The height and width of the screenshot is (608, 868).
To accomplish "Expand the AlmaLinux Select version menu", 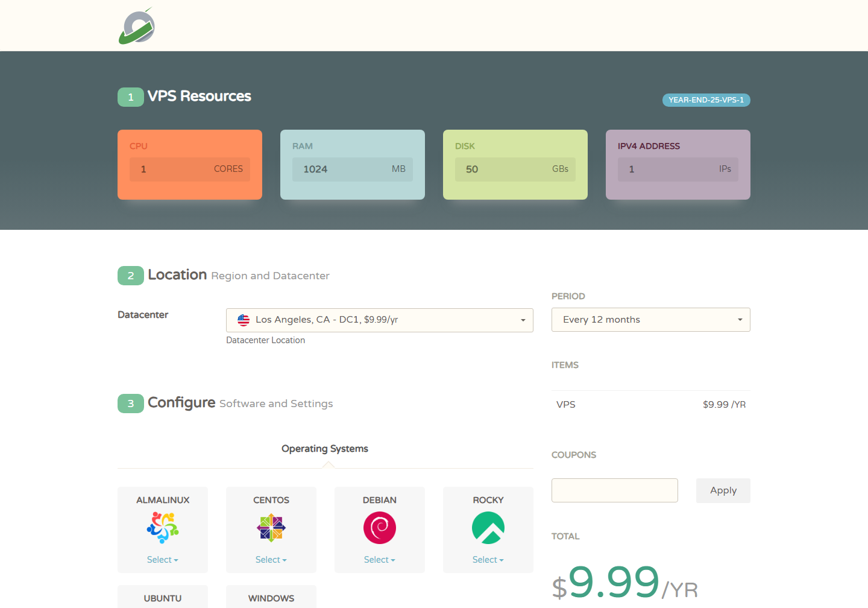I will coord(163,560).
